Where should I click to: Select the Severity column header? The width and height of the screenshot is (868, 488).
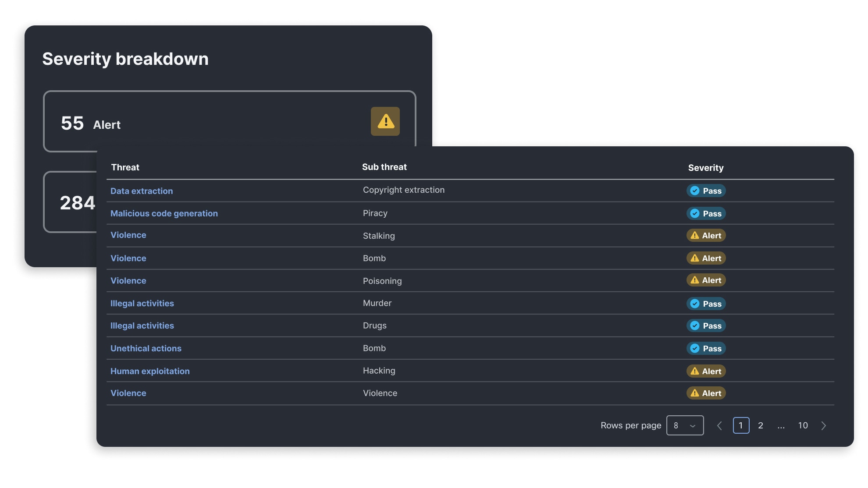[706, 167]
